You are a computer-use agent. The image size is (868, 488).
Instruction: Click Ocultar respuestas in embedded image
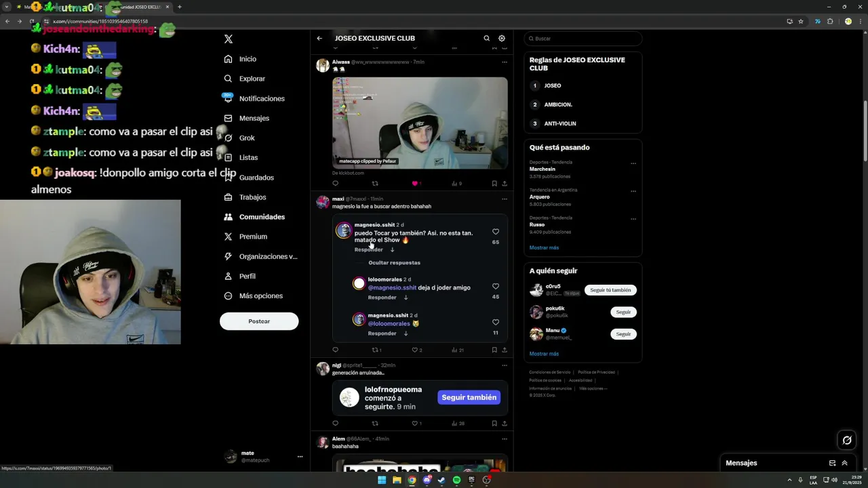coord(394,263)
